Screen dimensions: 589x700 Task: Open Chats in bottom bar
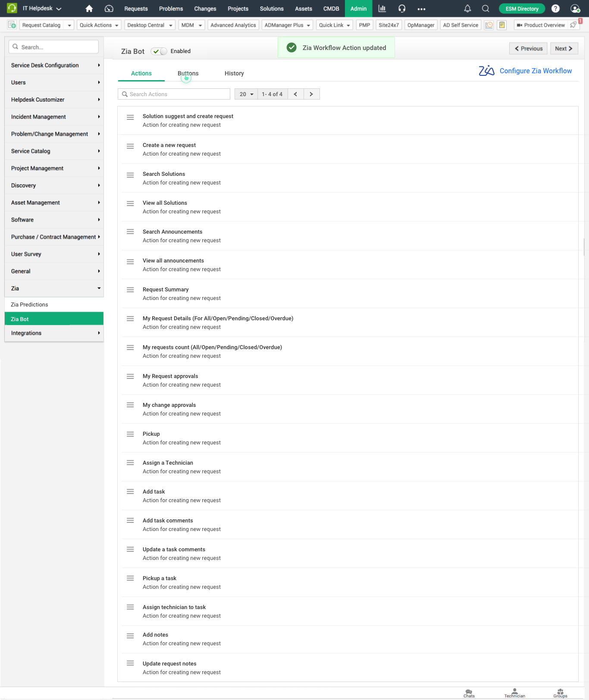469,694
